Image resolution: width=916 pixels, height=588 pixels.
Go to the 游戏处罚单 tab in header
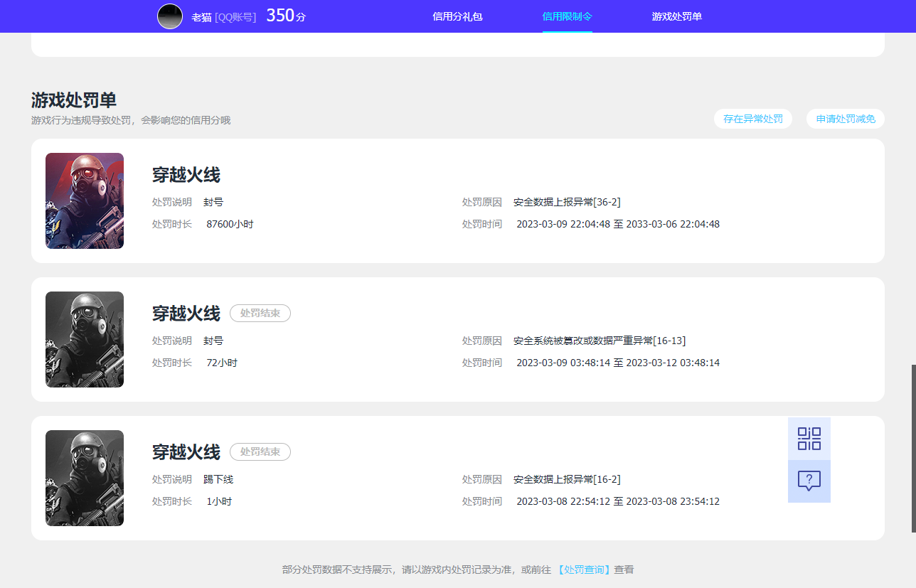[x=676, y=16]
